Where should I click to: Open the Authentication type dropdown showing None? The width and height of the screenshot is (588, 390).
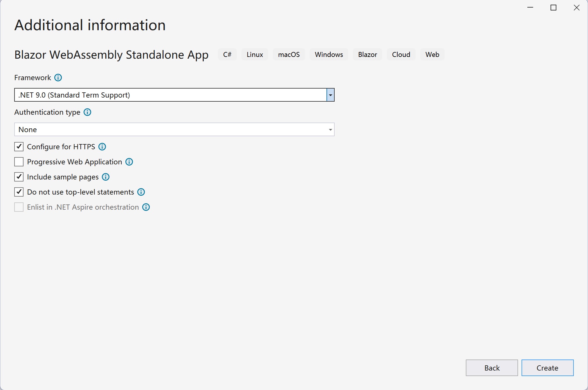click(174, 130)
